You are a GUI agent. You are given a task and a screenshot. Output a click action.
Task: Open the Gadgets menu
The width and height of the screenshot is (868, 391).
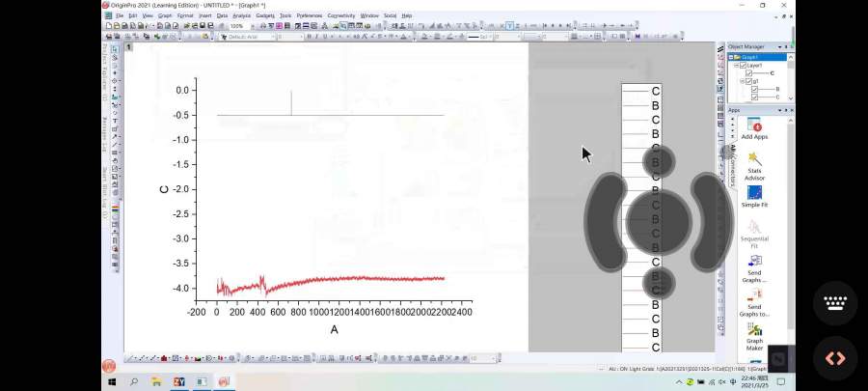pyautogui.click(x=264, y=15)
